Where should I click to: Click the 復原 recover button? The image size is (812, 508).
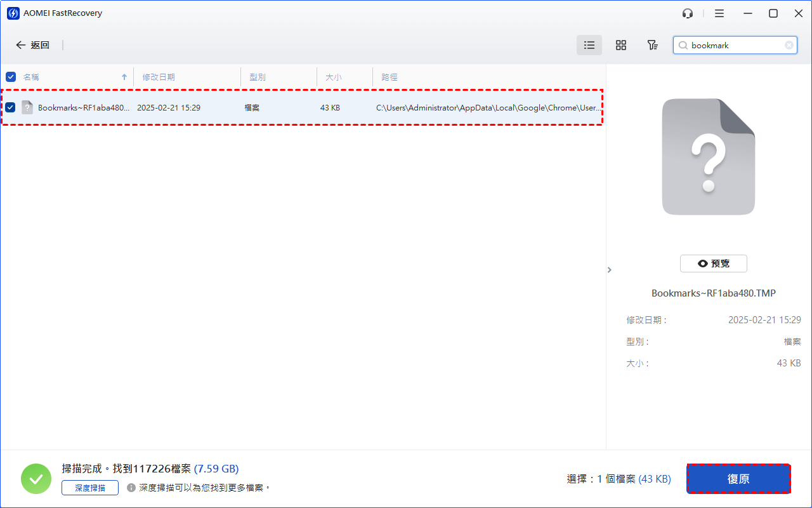[738, 479]
